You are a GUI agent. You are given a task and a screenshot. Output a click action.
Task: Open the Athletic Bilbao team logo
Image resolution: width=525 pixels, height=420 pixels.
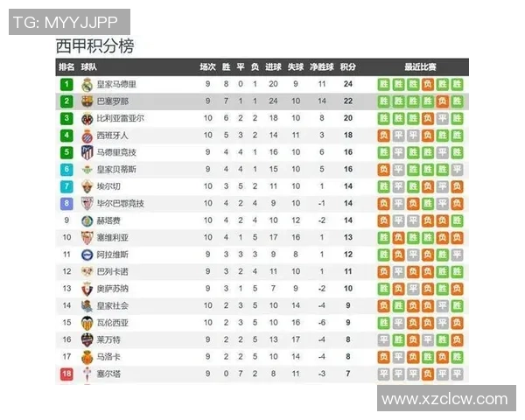tap(87, 203)
